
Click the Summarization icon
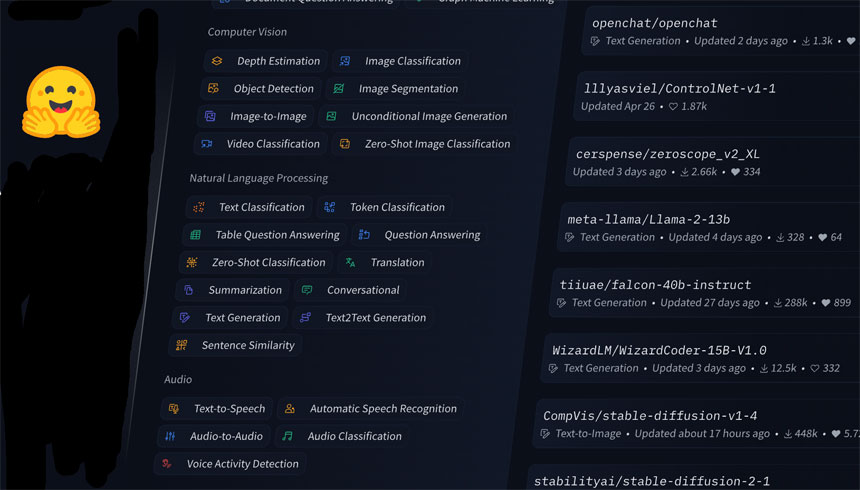pos(188,290)
